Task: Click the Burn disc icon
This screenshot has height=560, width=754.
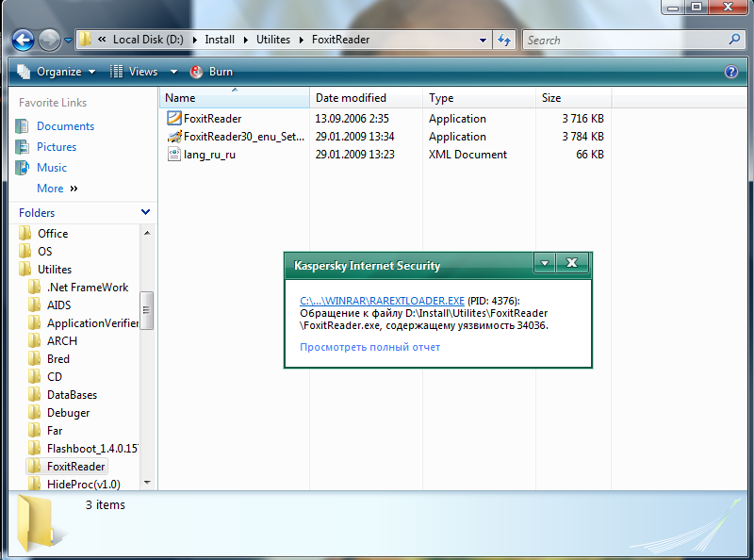Action: [196, 72]
